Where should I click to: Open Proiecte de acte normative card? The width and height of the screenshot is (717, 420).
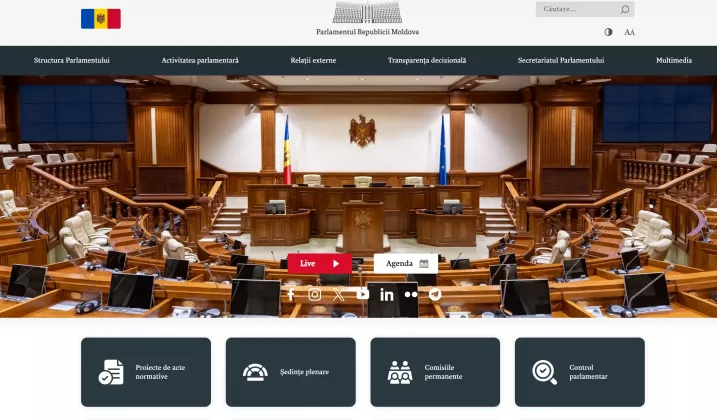(146, 372)
